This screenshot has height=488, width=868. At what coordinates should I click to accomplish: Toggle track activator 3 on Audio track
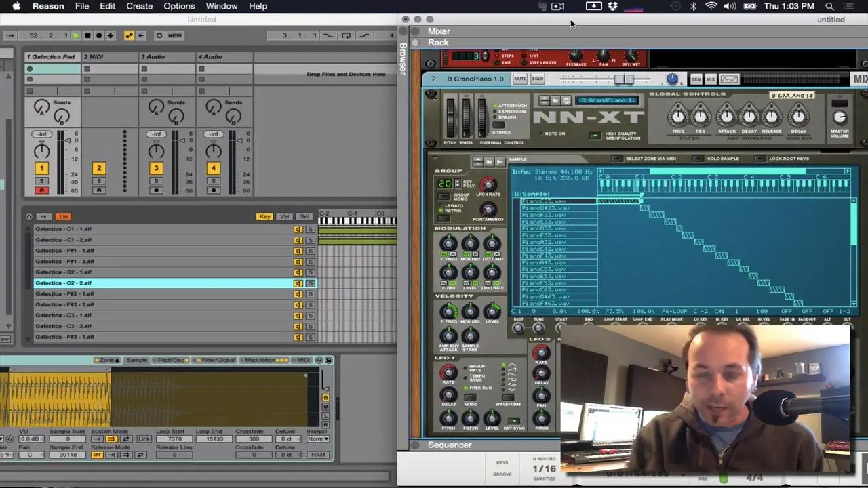156,168
